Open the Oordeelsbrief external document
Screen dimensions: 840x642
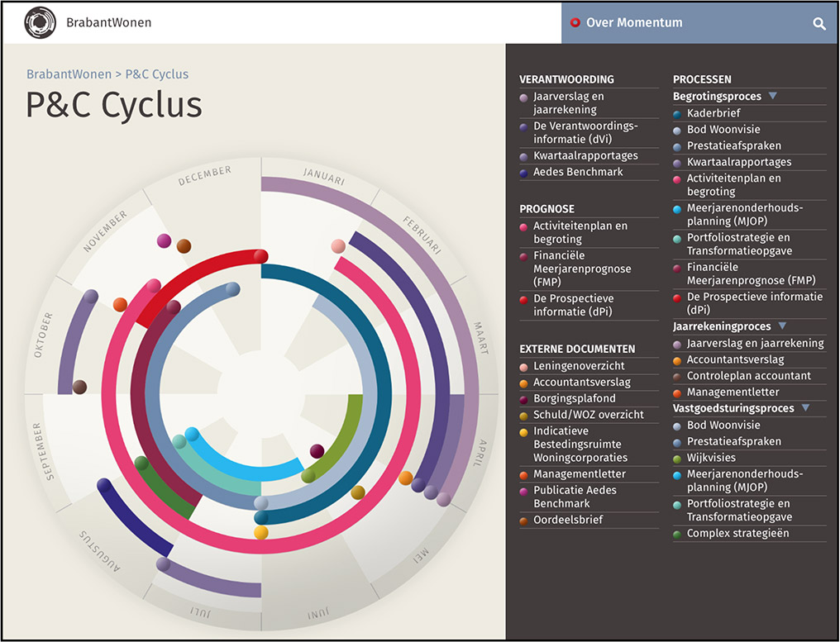pyautogui.click(x=568, y=520)
